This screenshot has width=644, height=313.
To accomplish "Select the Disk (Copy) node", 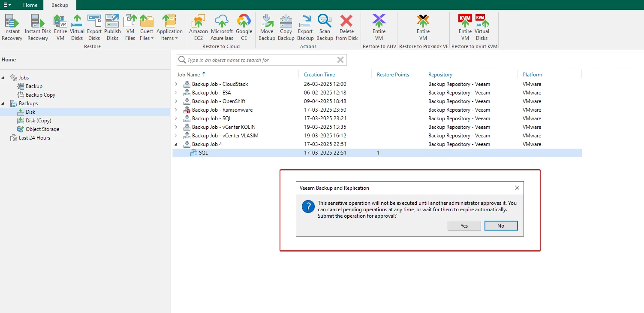I will pos(38,121).
